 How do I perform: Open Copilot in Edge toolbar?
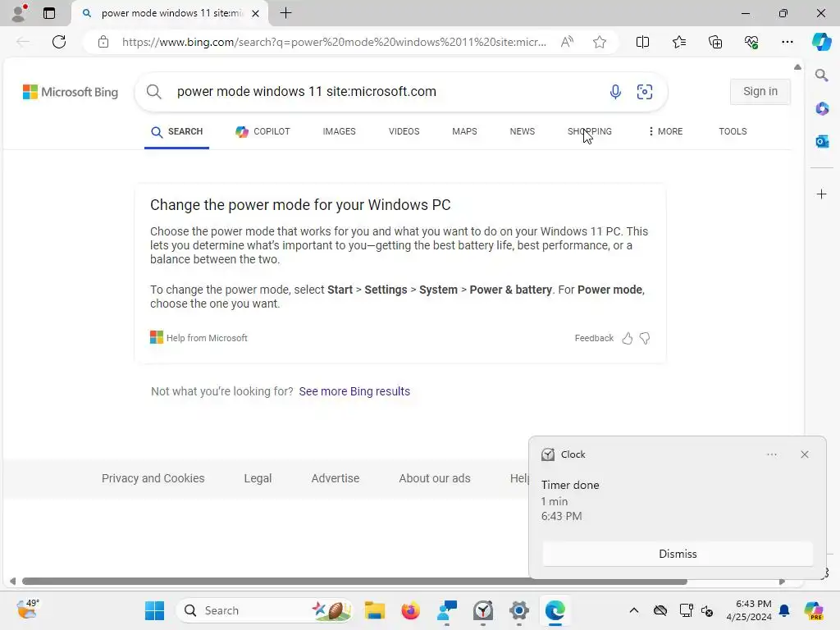point(821,42)
